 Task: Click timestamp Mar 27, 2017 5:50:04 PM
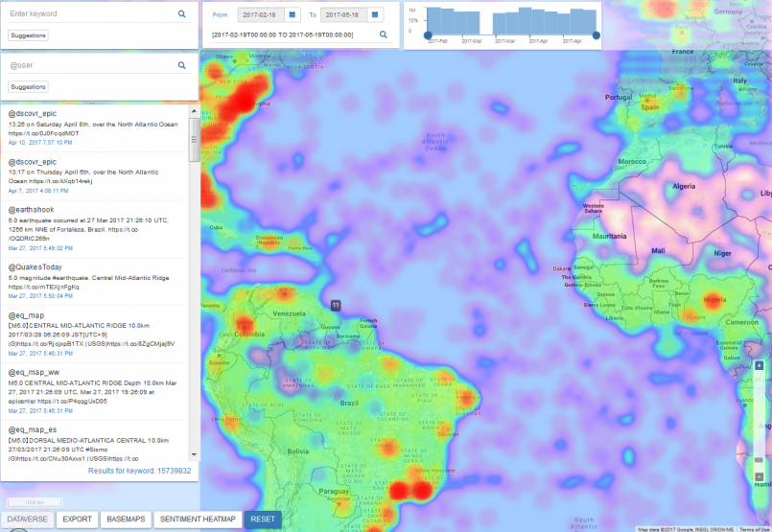[x=40, y=296]
